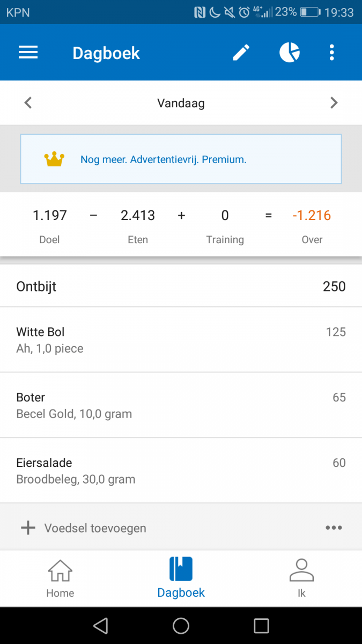
Task: Tap the Premium advertisement-free banner link
Action: point(164,159)
